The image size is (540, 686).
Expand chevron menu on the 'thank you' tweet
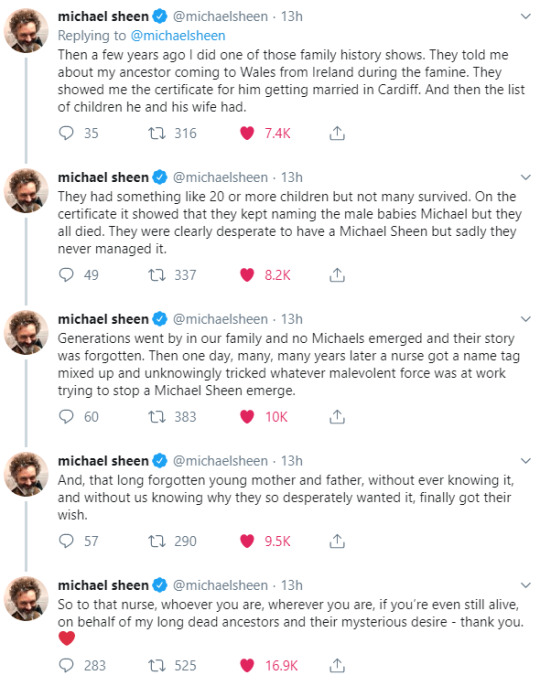[x=526, y=585]
